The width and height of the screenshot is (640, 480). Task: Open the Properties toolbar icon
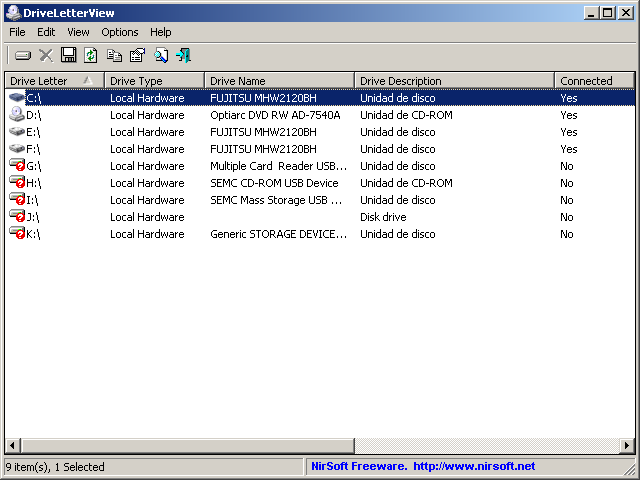pos(137,55)
